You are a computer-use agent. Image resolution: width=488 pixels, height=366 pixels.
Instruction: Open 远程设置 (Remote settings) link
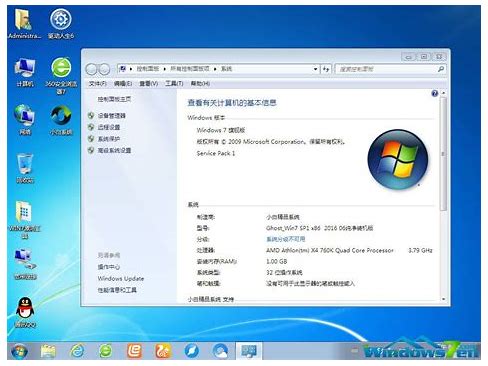pyautogui.click(x=109, y=127)
